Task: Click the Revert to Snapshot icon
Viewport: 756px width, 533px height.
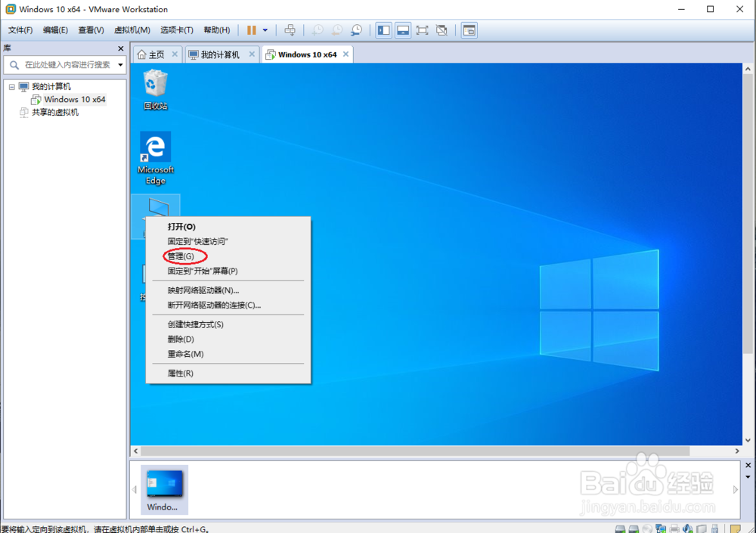Action: coord(337,30)
